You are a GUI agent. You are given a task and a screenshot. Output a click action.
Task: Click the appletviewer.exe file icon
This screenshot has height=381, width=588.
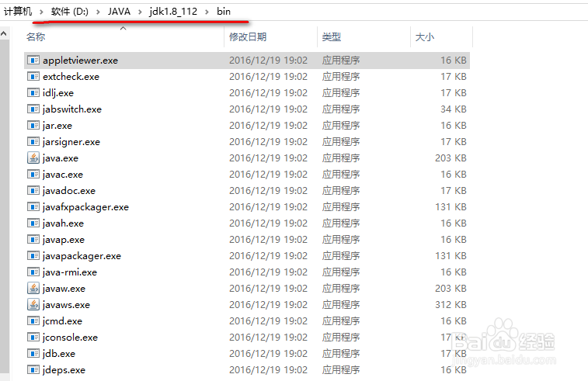click(33, 60)
